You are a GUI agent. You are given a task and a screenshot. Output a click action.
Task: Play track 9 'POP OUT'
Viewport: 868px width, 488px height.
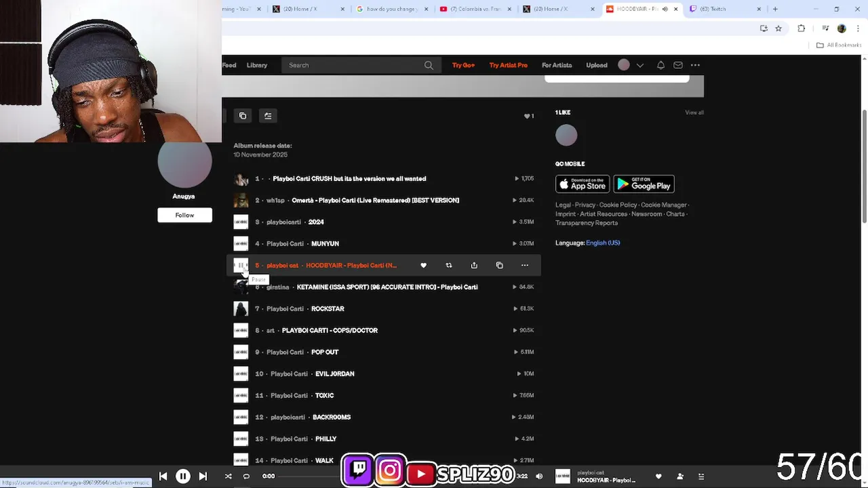tap(324, 352)
